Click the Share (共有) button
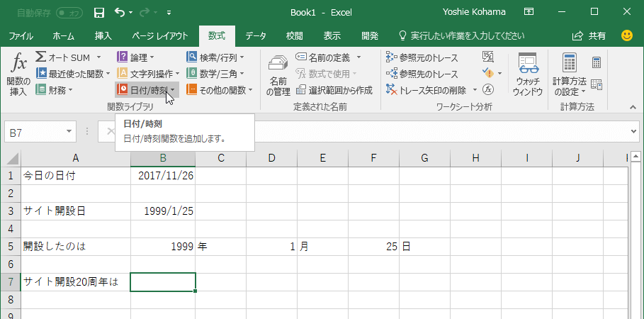The height and width of the screenshot is (319, 644). pyautogui.click(x=589, y=35)
